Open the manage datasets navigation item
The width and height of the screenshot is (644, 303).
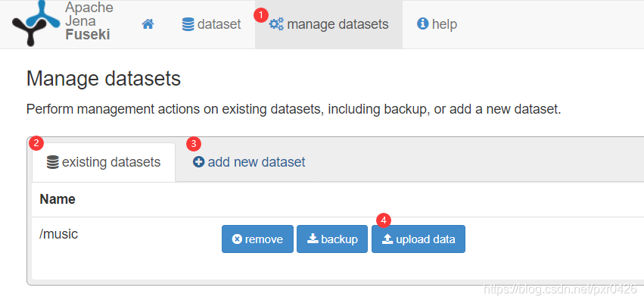[x=329, y=24]
